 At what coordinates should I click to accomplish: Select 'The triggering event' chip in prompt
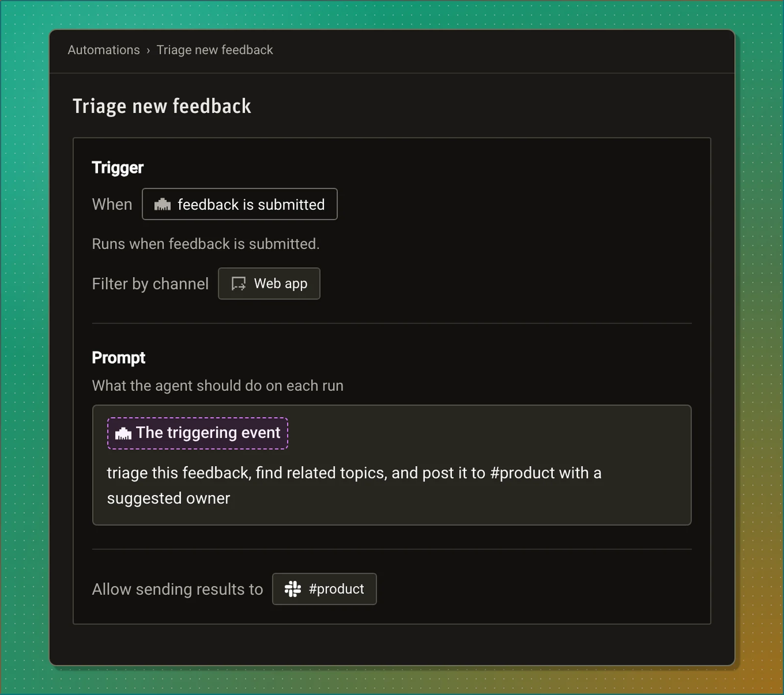(197, 433)
